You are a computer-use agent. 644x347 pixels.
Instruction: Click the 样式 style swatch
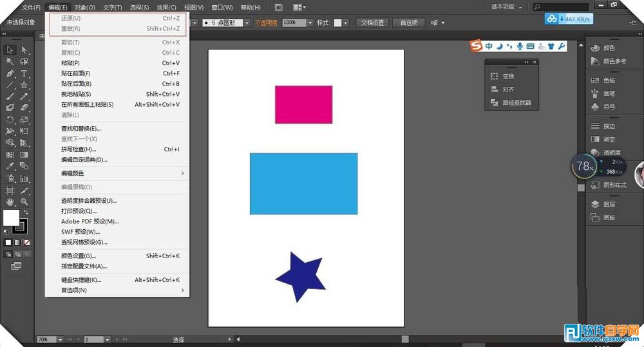coord(337,23)
